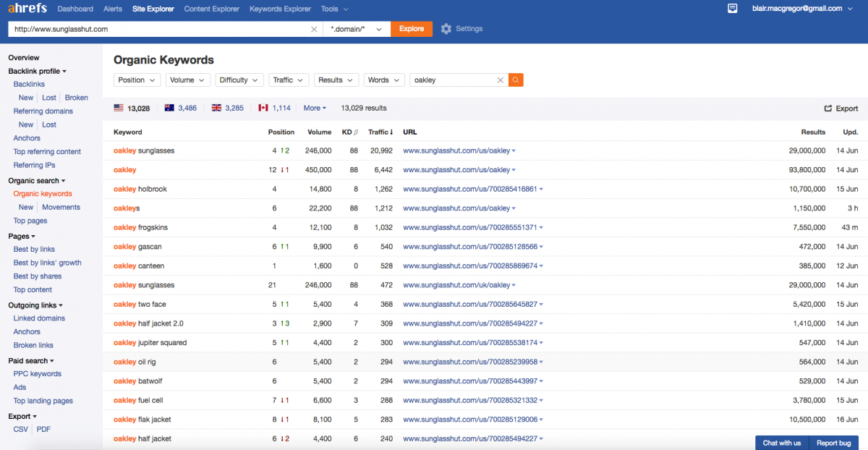The image size is (868, 450).
Task: Open the 'oakley frogskins' keyword link
Action: pyautogui.click(x=141, y=227)
